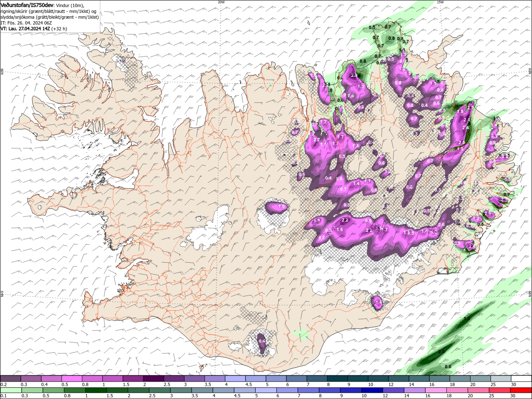Viewport: 532px width, 399px height.
Task: Select snow legend swatch labeled 2
Action: coord(153,379)
